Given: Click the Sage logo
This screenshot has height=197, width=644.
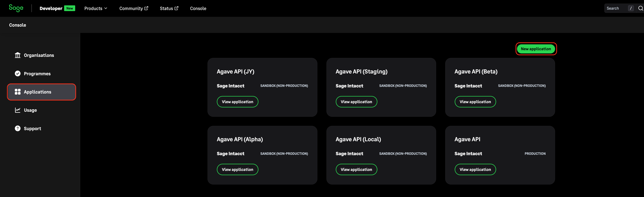Looking at the screenshot, I should point(16,8).
